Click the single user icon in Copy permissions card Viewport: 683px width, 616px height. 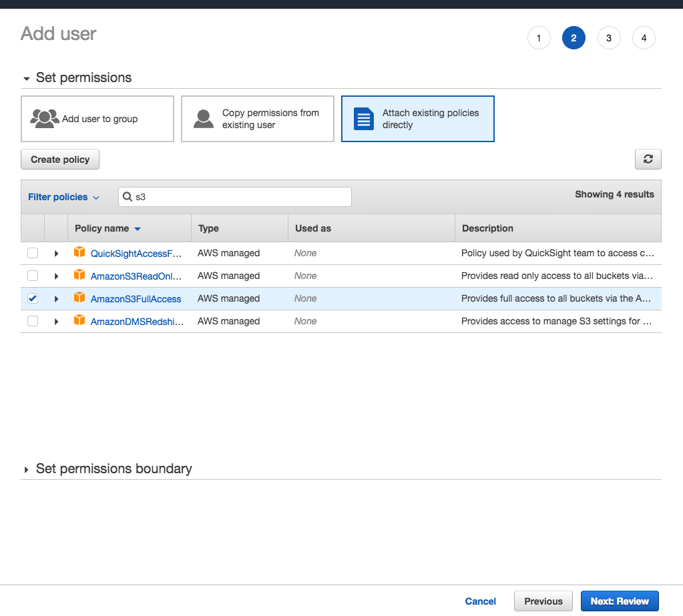point(204,119)
